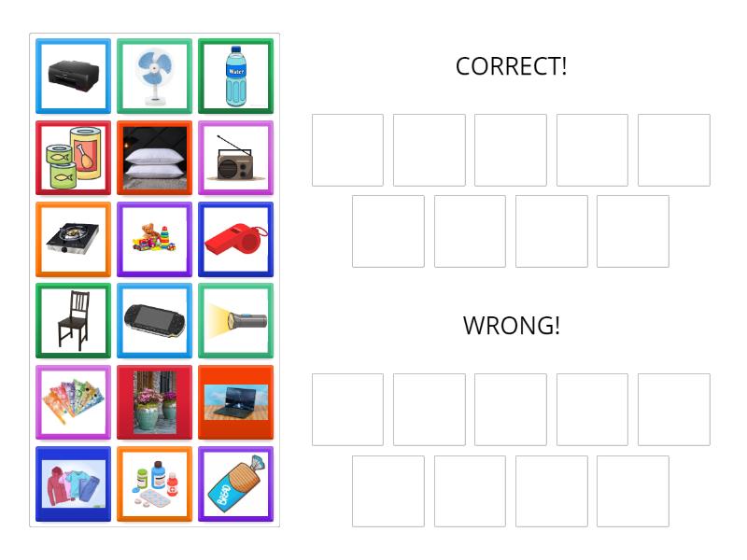Choose the colorful fanned packets tile
The image size is (747, 560).
(73, 402)
